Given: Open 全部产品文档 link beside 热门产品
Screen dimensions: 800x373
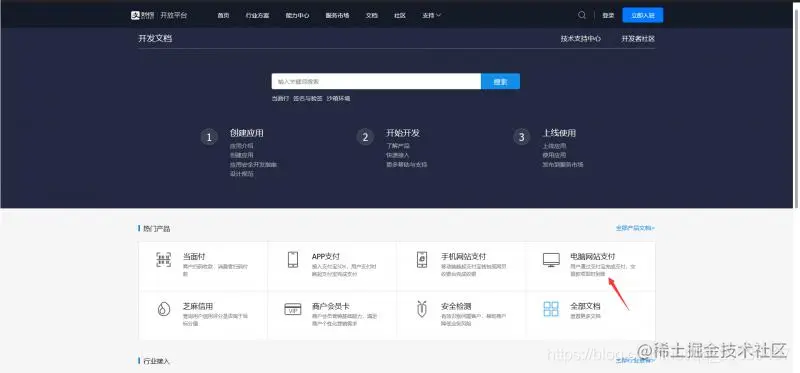Looking at the screenshot, I should [x=635, y=228].
